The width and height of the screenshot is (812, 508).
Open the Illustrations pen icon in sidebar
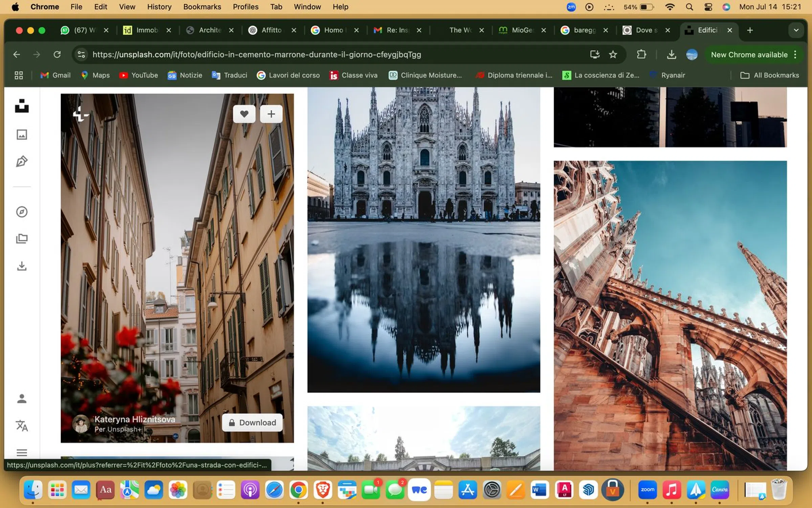click(22, 162)
